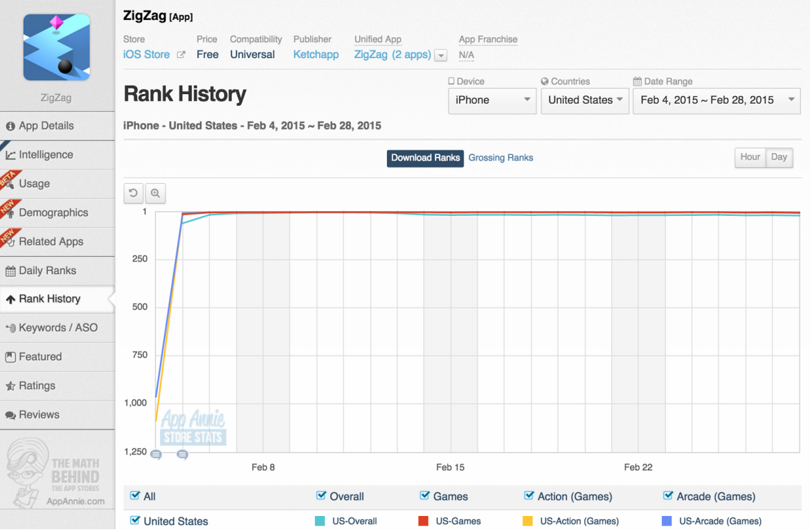Viewport: 810px width, 532px height.
Task: Click the Keywords / ASO icon
Action: 11,328
